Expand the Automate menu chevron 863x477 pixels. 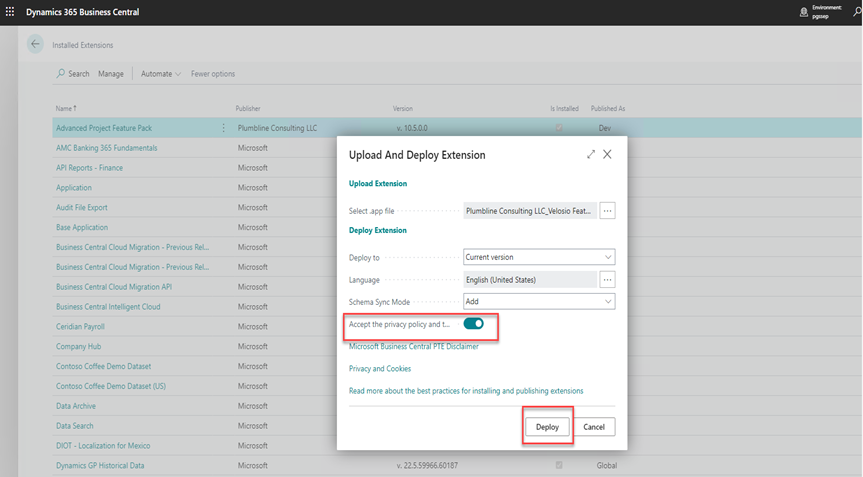pos(178,74)
